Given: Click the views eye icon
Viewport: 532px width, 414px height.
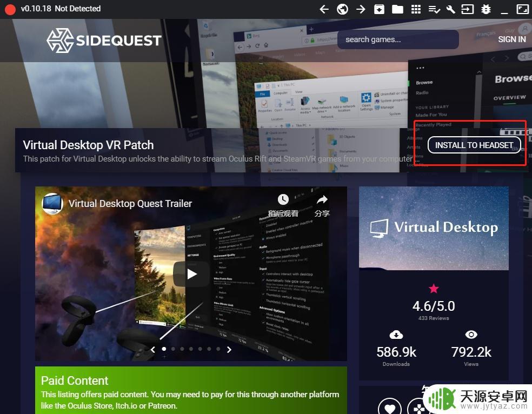Looking at the screenshot, I should (471, 335).
